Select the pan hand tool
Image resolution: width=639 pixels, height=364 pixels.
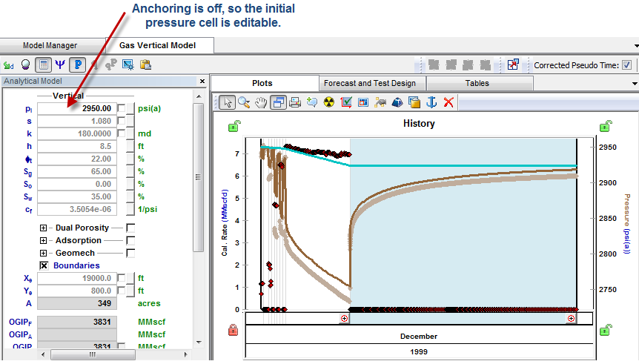260,102
